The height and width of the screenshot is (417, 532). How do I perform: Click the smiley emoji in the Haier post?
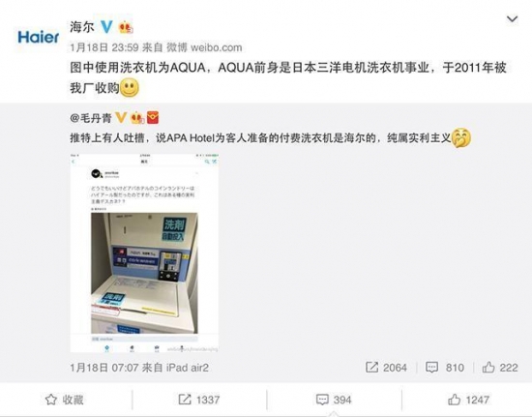tap(130, 88)
